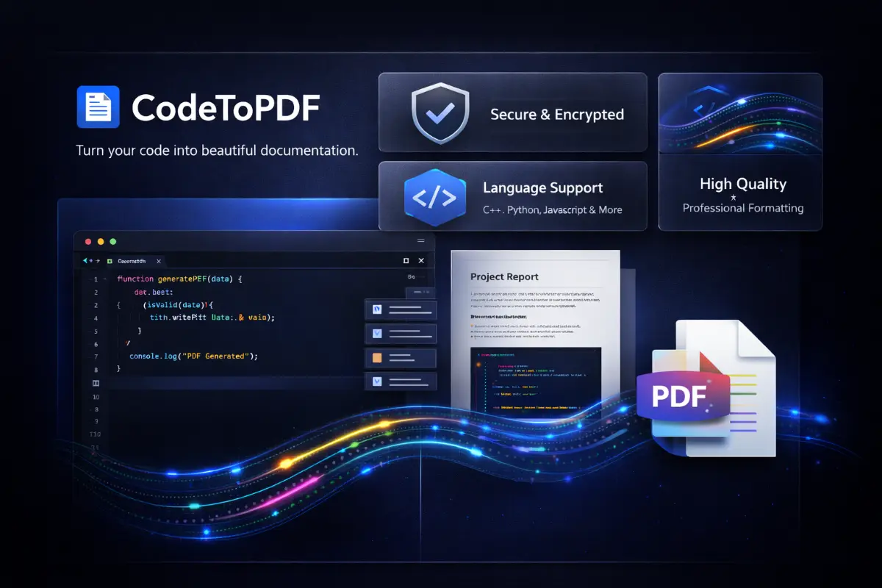Click the purple PDF file icon
Viewport: 882px width, 588px height.
tap(682, 395)
